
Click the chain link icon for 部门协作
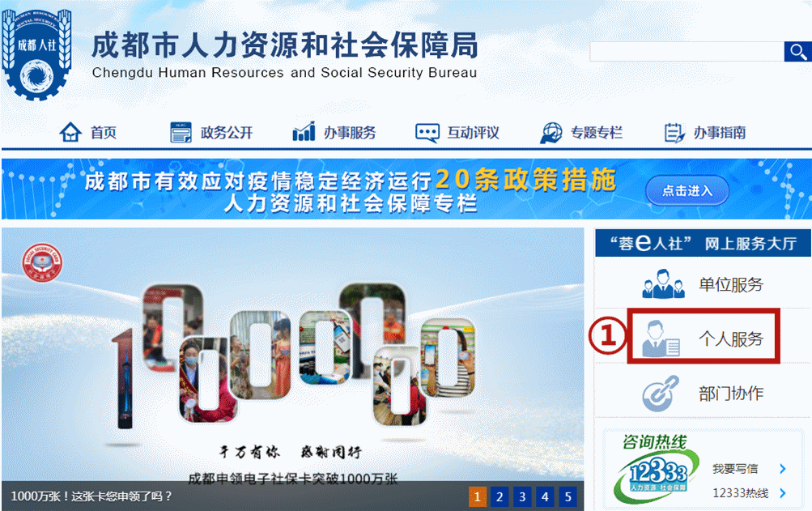pyautogui.click(x=661, y=394)
